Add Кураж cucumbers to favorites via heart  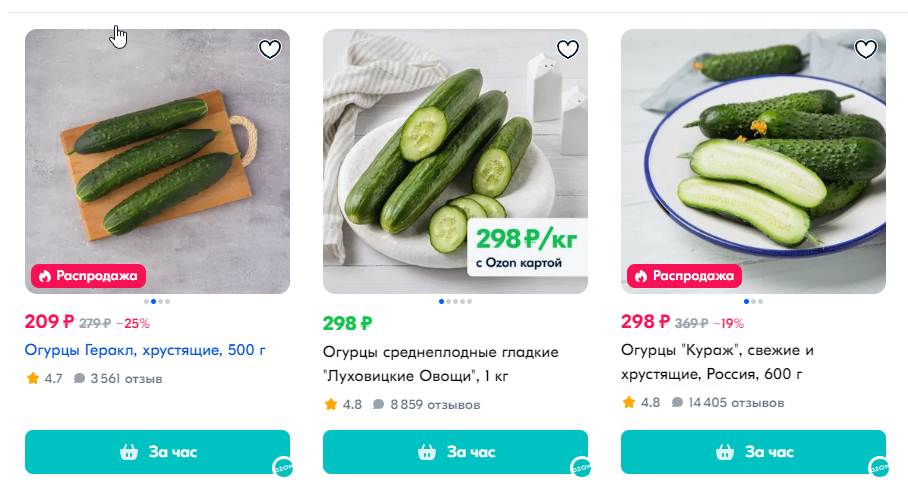click(866, 49)
